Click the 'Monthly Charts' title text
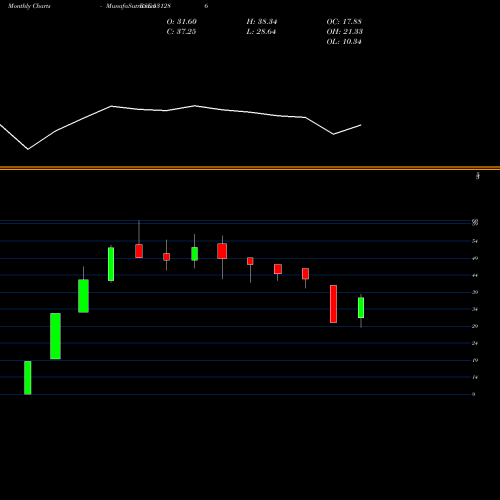 (29, 6)
